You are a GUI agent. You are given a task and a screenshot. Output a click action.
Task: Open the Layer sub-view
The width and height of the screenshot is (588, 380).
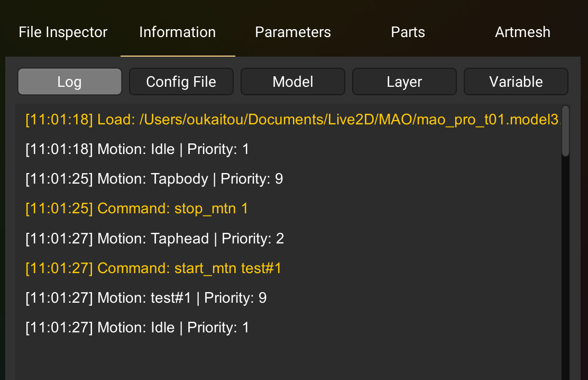(x=405, y=82)
